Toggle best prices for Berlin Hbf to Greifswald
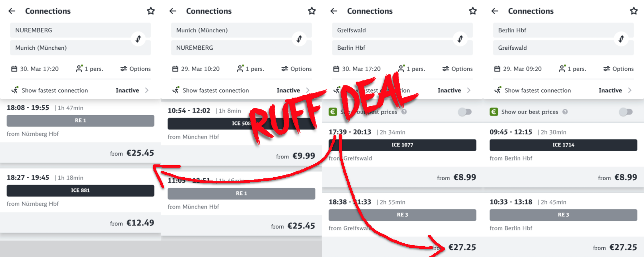Viewport: 644px width, 257px height. (626, 112)
